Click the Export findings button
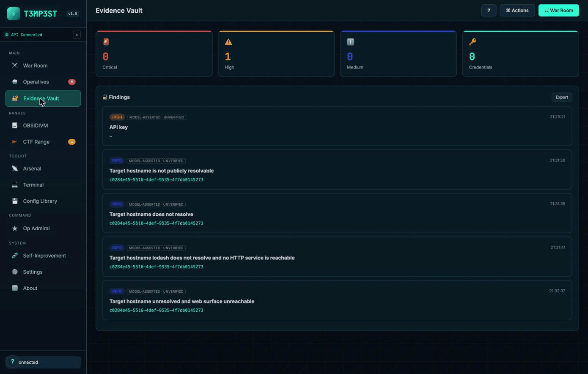 click(562, 97)
